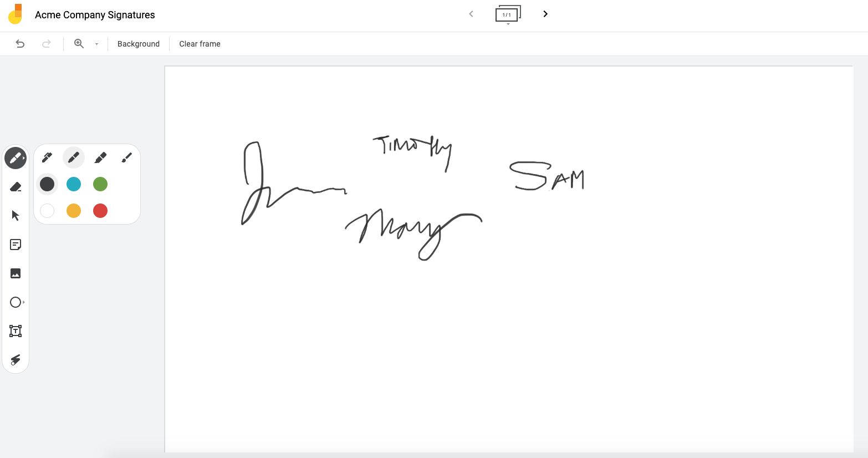Select the Circle shape tool
The width and height of the screenshot is (868, 458).
(x=16, y=302)
